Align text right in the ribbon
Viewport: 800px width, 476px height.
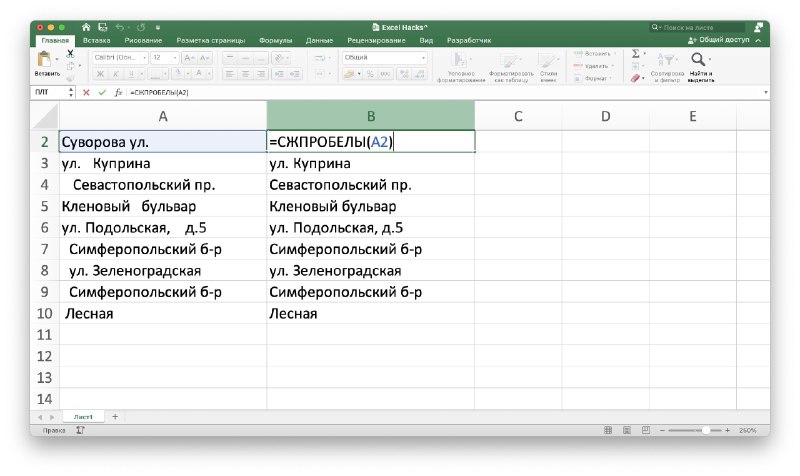tap(261, 74)
